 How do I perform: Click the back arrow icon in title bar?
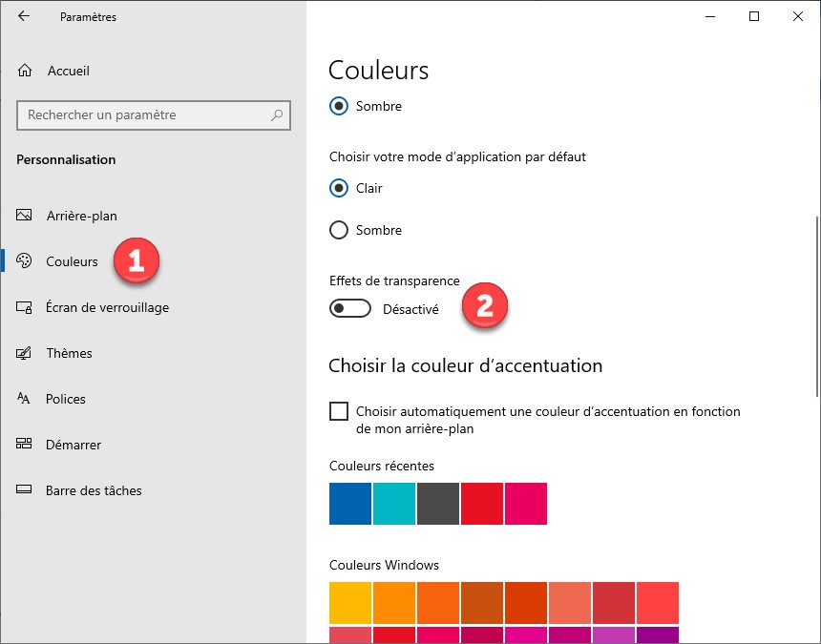click(x=24, y=16)
